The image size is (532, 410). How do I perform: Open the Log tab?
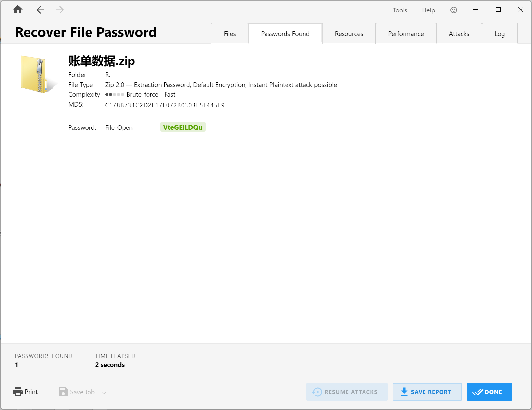click(499, 34)
